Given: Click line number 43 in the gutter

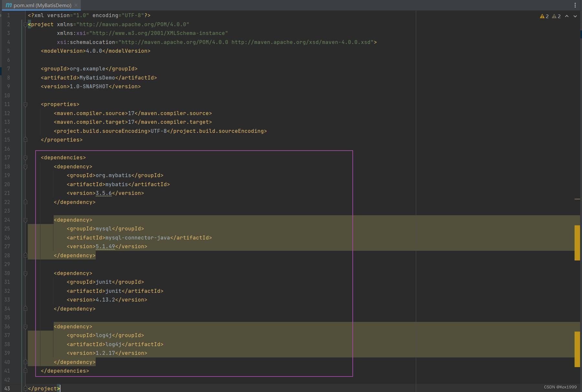Looking at the screenshot, I should click(x=7, y=388).
